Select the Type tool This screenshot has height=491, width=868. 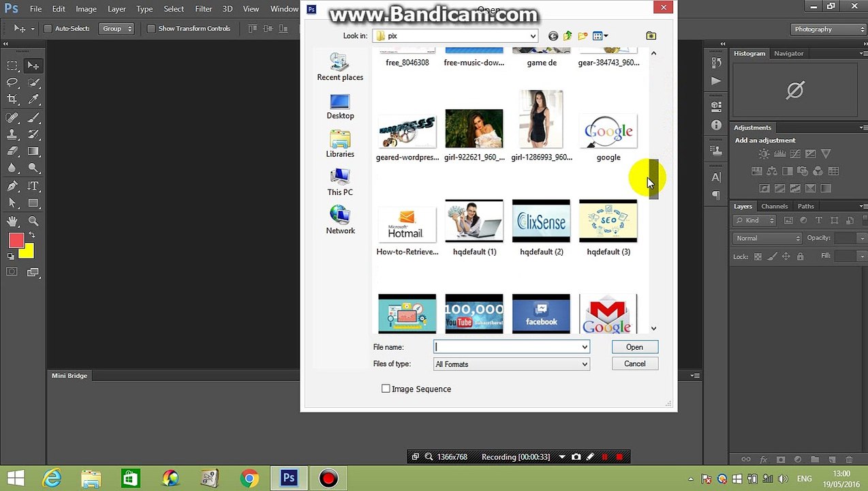(x=33, y=186)
